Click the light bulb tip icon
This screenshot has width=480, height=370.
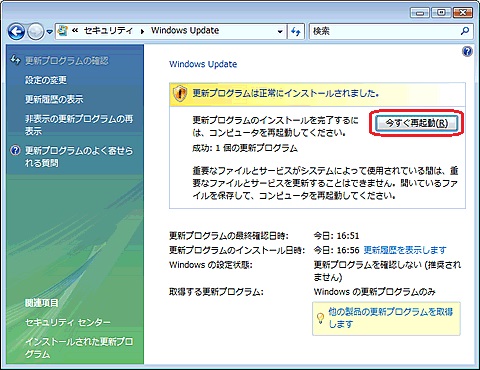320,318
